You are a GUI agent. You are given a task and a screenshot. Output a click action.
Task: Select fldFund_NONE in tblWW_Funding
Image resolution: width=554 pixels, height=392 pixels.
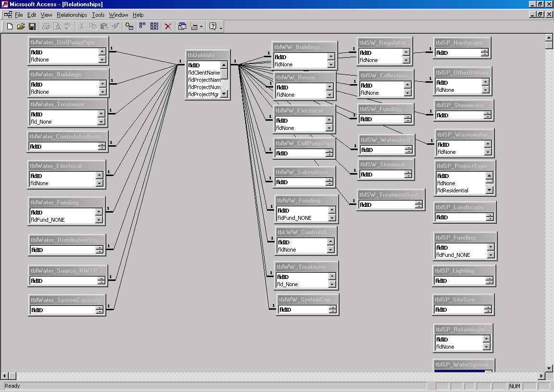point(302,218)
